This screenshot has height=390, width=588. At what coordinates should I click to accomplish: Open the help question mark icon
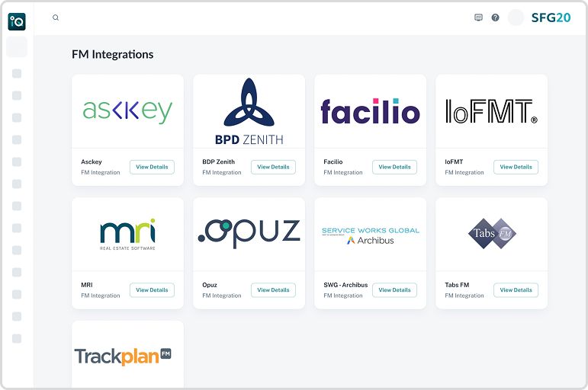click(x=496, y=18)
